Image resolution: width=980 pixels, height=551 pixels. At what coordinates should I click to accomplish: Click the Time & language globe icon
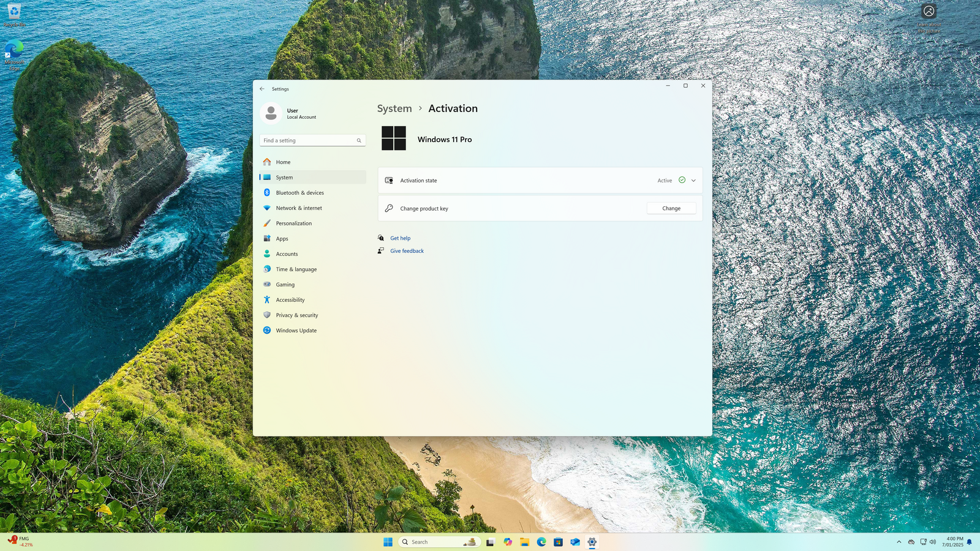coord(267,269)
